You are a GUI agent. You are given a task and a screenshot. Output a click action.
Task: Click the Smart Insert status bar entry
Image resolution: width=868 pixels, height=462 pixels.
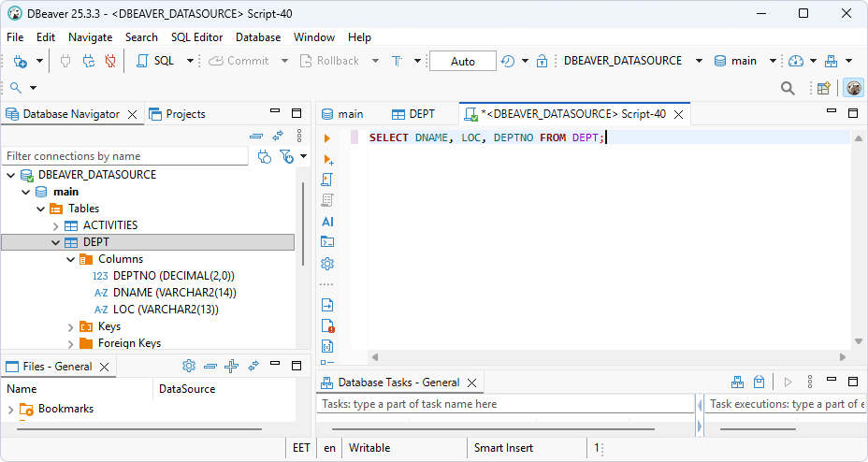click(x=503, y=448)
